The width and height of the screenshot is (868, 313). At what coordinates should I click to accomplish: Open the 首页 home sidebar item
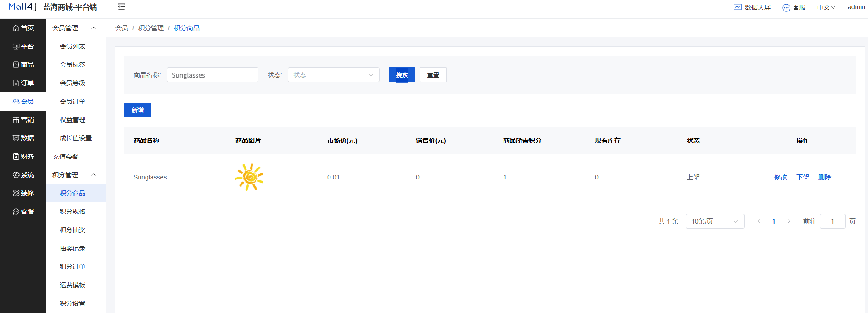pyautogui.click(x=23, y=28)
